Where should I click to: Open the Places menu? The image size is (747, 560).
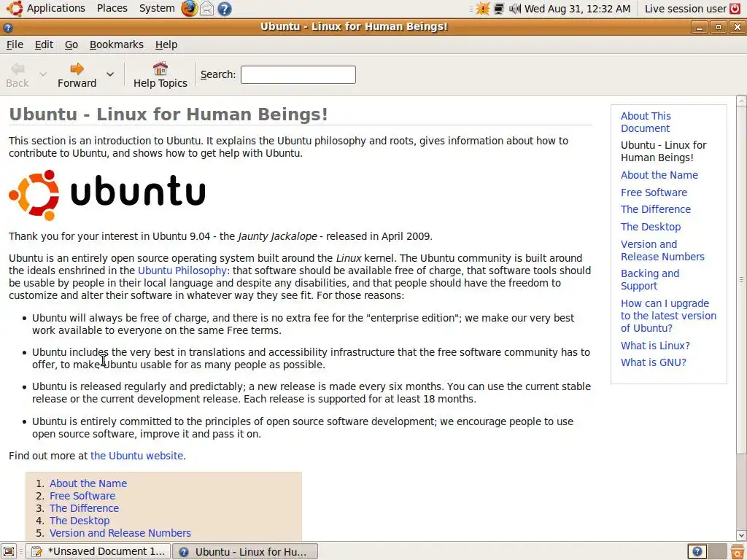click(112, 8)
